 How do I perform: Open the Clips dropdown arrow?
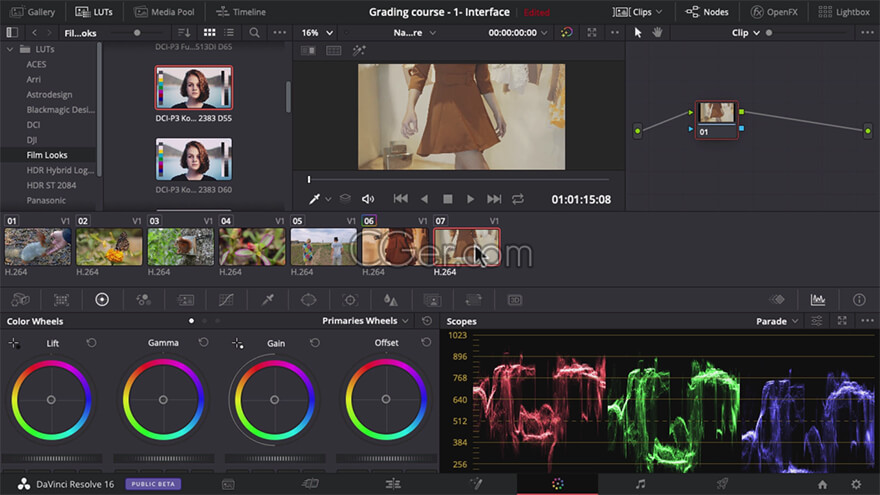659,12
